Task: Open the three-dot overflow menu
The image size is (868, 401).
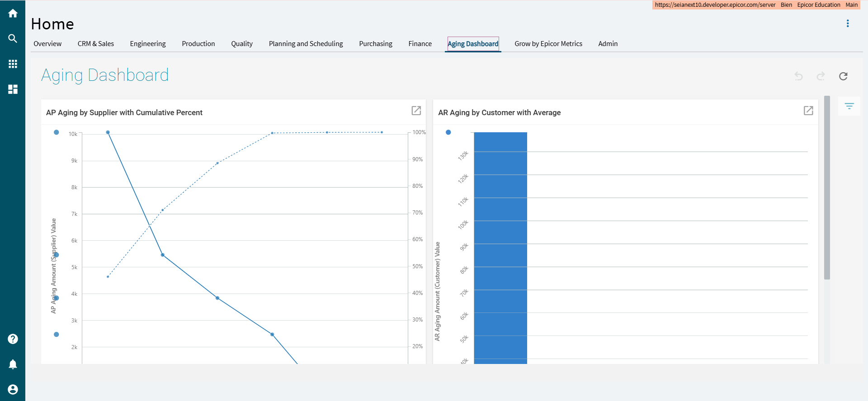Action: [848, 23]
